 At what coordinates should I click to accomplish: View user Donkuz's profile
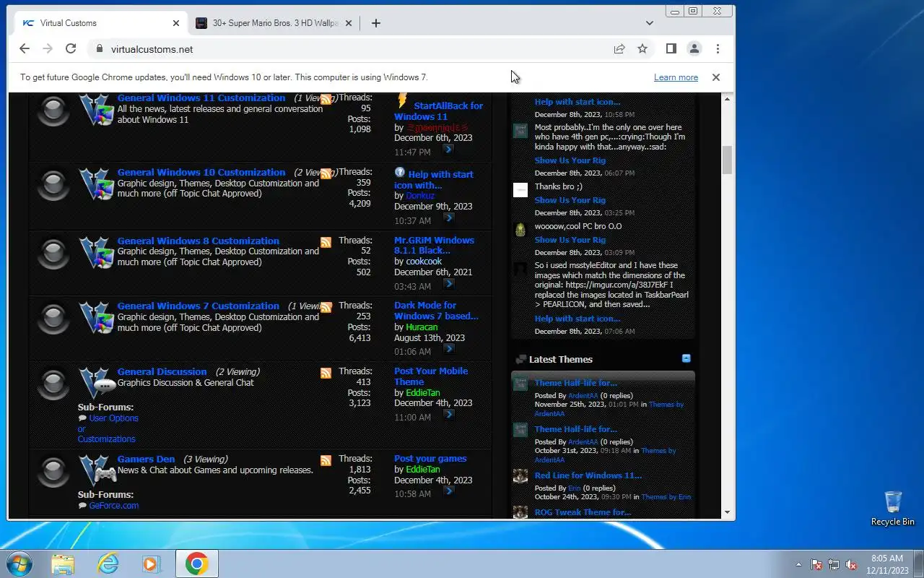point(420,196)
